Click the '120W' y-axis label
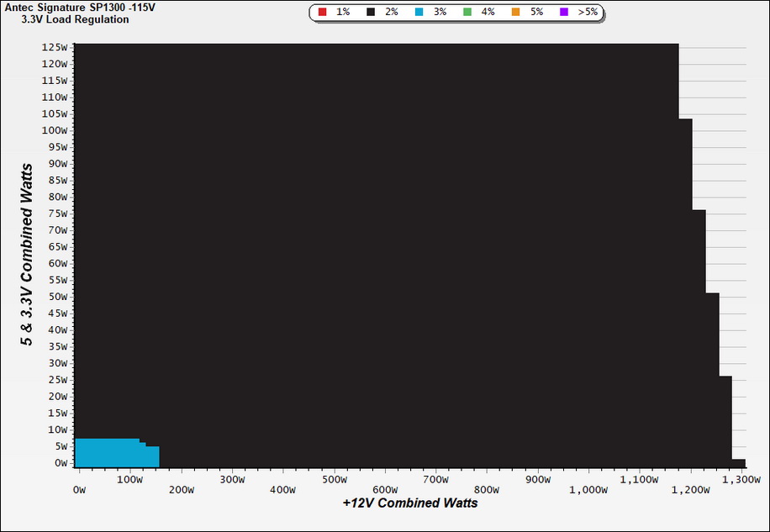This screenshot has height=532, width=770. (55, 64)
